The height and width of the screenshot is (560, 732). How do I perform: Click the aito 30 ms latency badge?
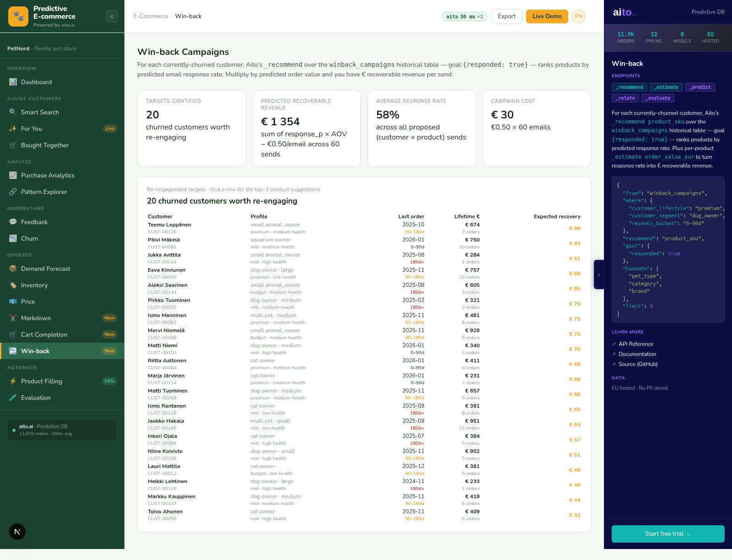coord(464,16)
